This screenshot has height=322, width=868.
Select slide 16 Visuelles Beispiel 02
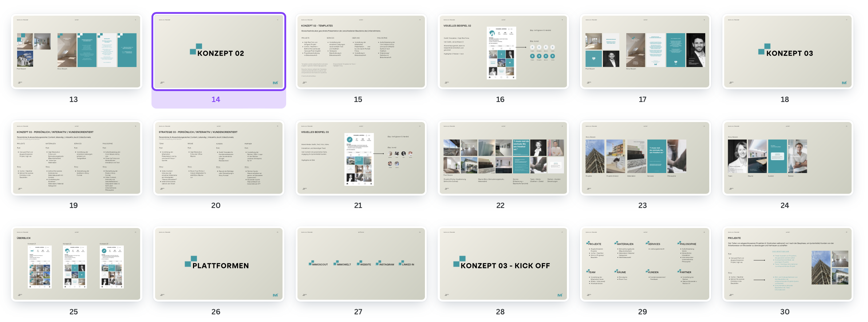point(503,51)
